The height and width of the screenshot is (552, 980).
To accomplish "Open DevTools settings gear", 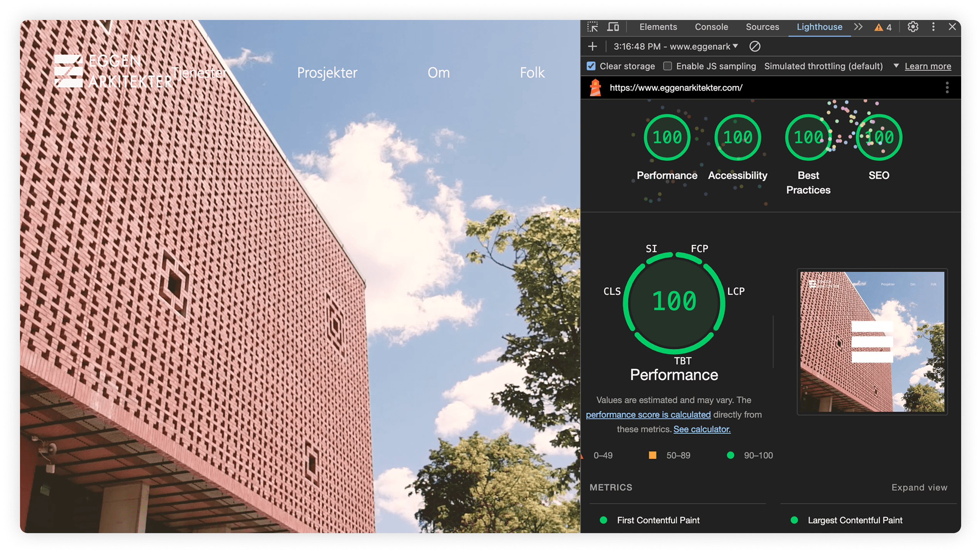I will (913, 27).
